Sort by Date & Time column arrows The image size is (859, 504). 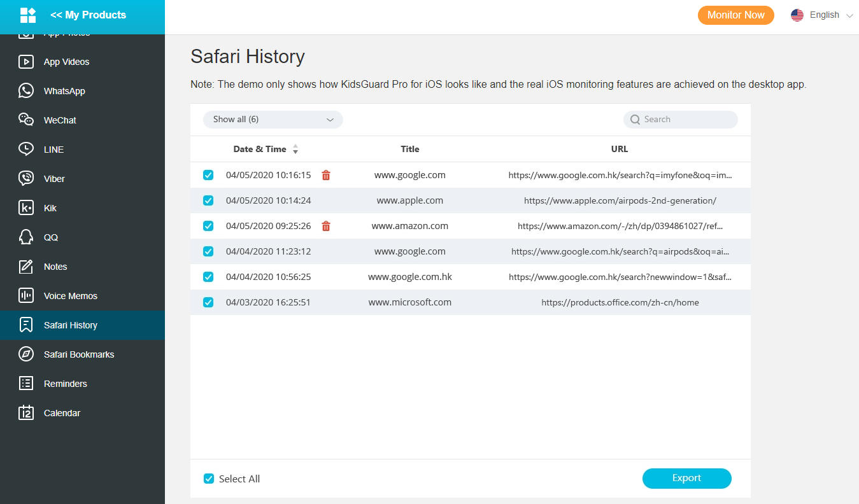coord(295,150)
